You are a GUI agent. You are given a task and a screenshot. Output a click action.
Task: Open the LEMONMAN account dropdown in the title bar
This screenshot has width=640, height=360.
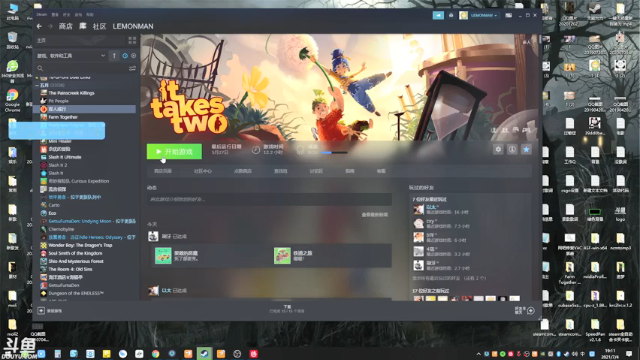pos(484,16)
